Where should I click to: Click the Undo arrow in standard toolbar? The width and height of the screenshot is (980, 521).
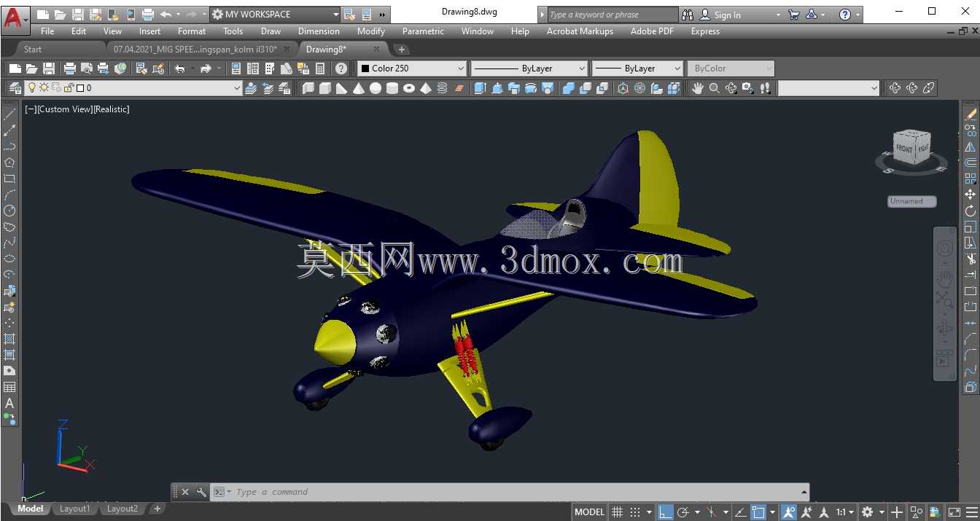[x=180, y=68]
